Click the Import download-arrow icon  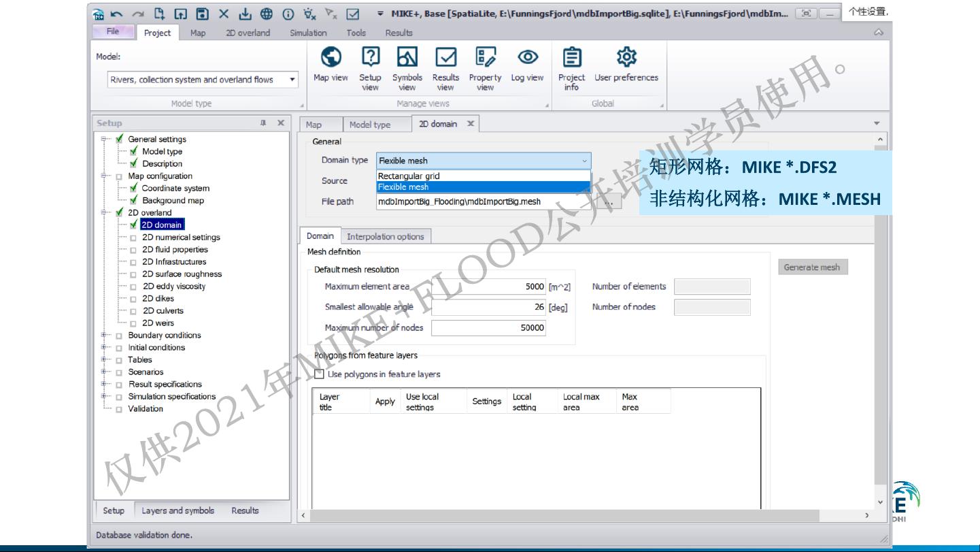pyautogui.click(x=245, y=14)
